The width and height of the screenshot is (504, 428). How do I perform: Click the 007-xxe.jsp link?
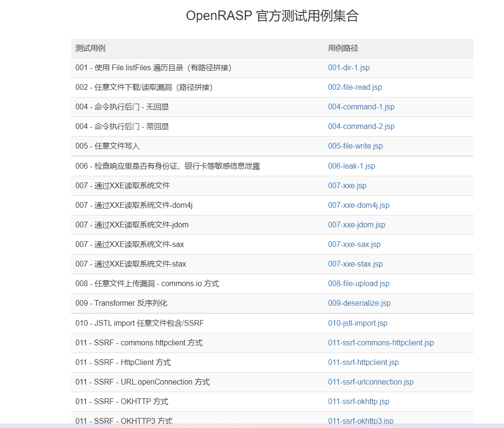click(347, 186)
